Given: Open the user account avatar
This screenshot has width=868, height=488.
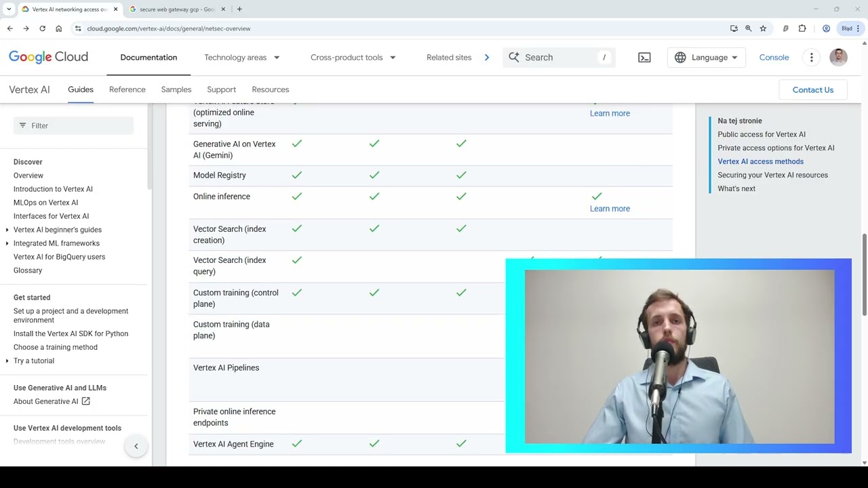Looking at the screenshot, I should coord(838,57).
